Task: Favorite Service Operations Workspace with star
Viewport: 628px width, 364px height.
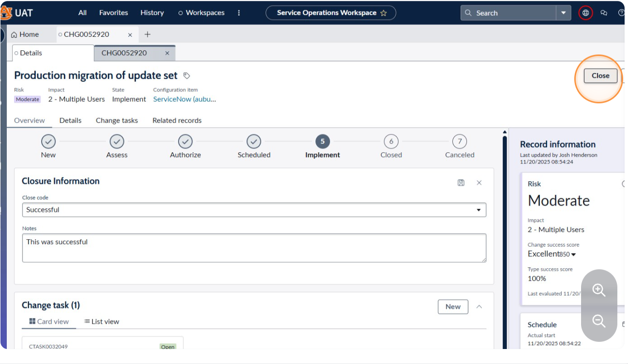Action: click(384, 13)
